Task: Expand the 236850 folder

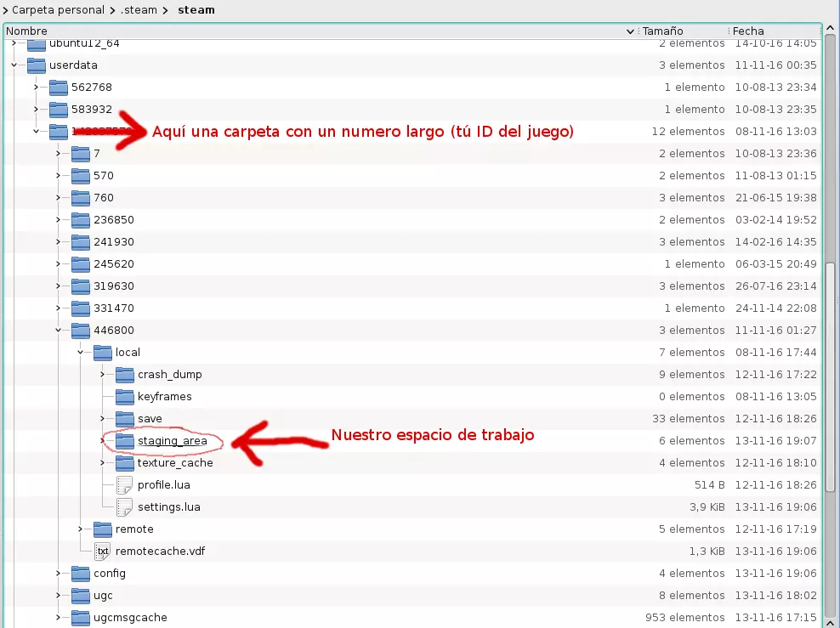Action: tap(59, 220)
